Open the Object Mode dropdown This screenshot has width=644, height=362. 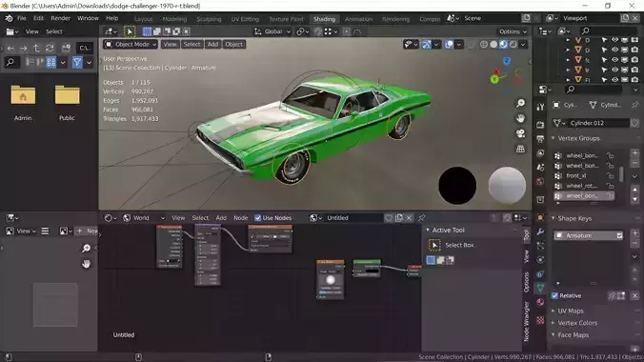pyautogui.click(x=131, y=45)
